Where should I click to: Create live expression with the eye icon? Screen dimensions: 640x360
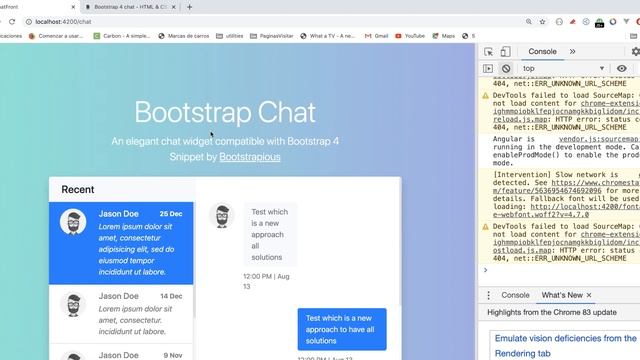tap(622, 69)
